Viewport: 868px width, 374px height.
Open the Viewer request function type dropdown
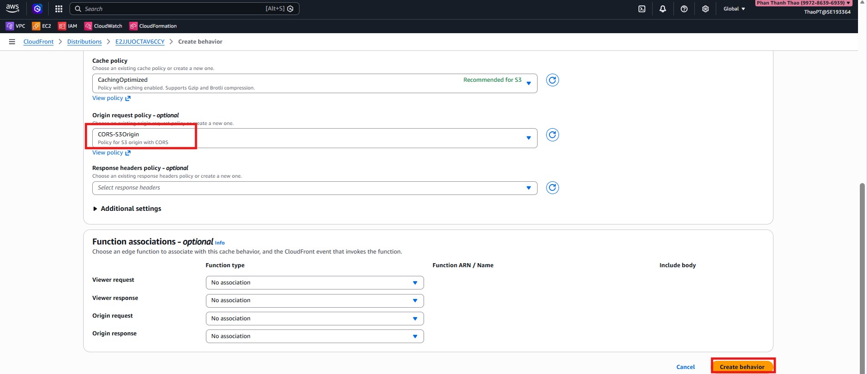point(314,283)
